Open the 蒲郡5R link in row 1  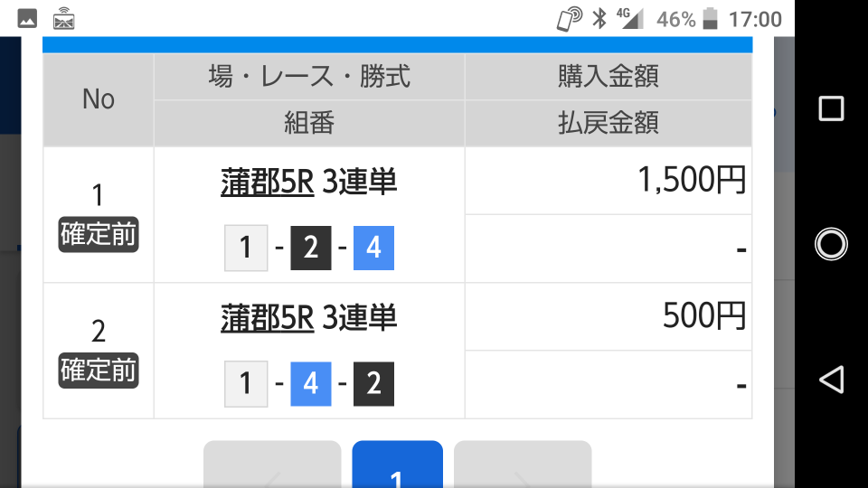point(268,182)
